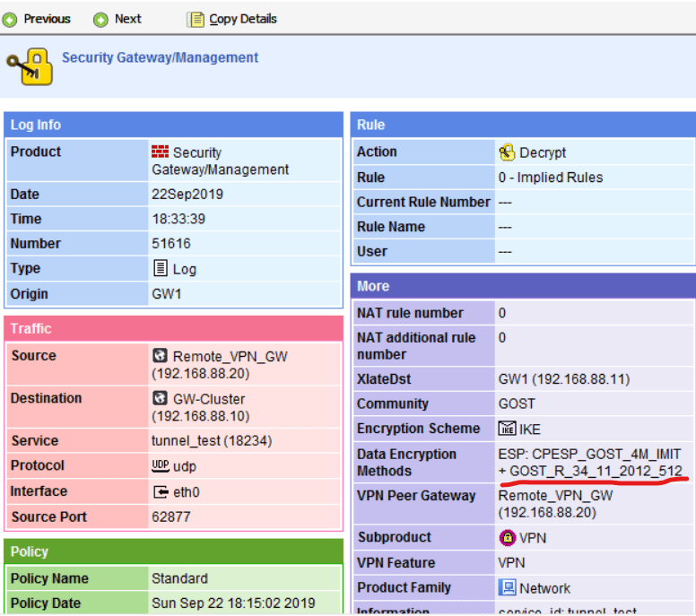Click Security Gateway/Management header title
Image resolution: width=696 pixels, height=616 pixels.
pos(160,57)
